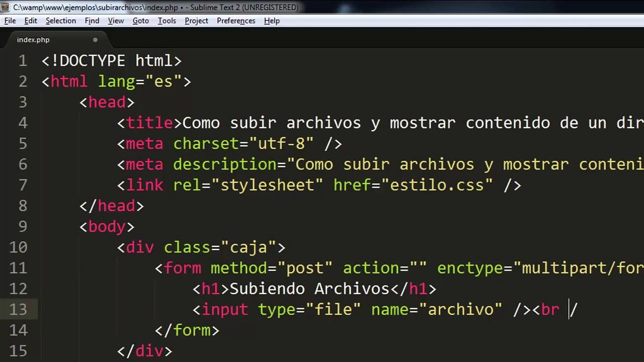Image resolution: width=644 pixels, height=362 pixels.
Task: Click the closing head tag
Action: [112, 206]
